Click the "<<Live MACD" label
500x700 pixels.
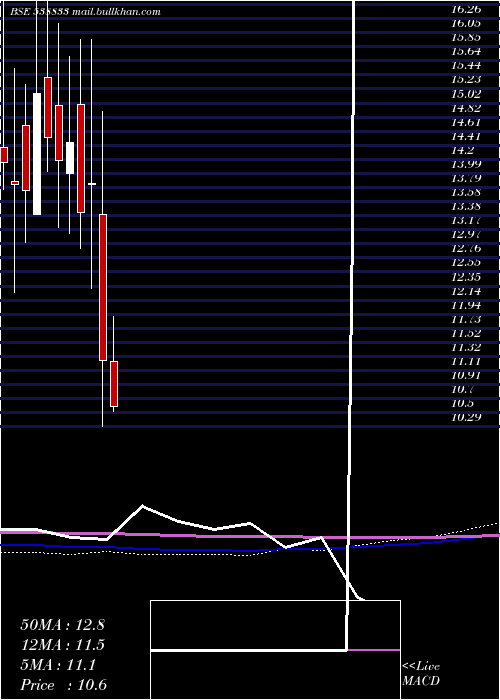[421, 674]
